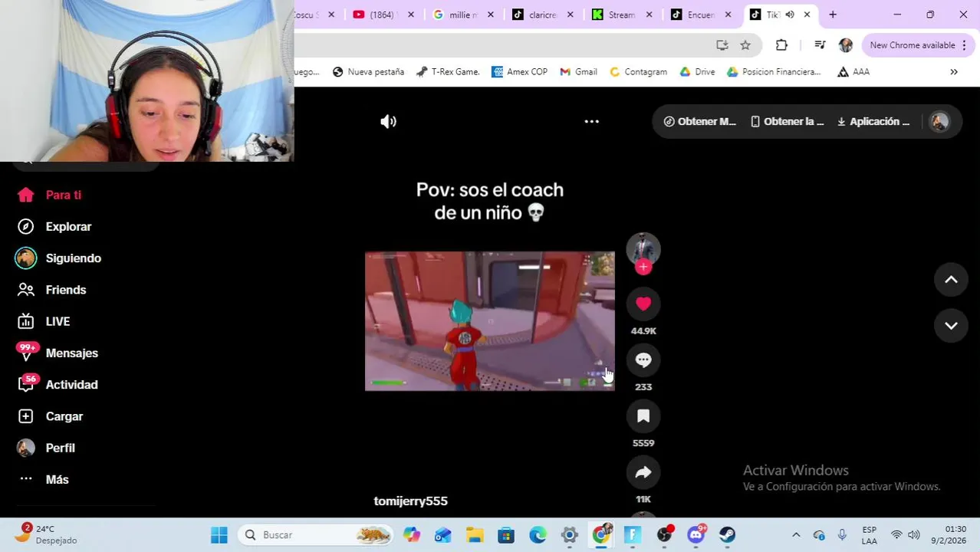Image resolution: width=980 pixels, height=552 pixels.
Task: Open the Gmail bookmark
Action: pos(579,71)
